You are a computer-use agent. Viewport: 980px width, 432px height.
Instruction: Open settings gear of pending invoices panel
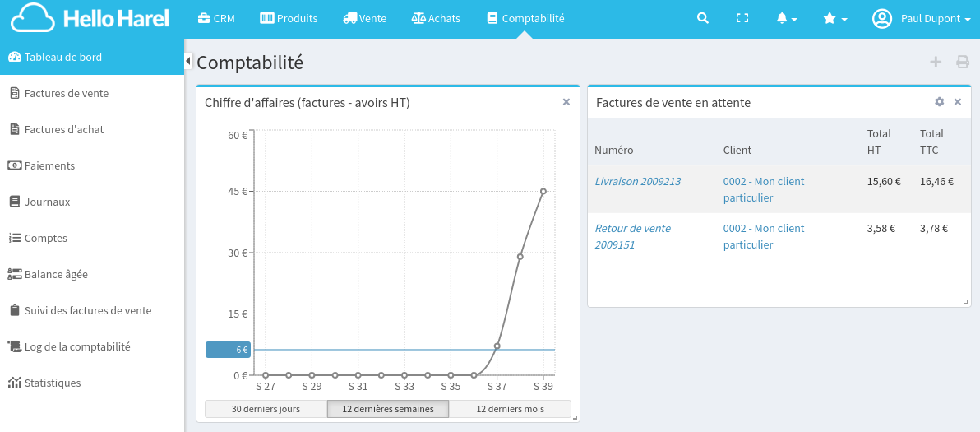pos(940,102)
